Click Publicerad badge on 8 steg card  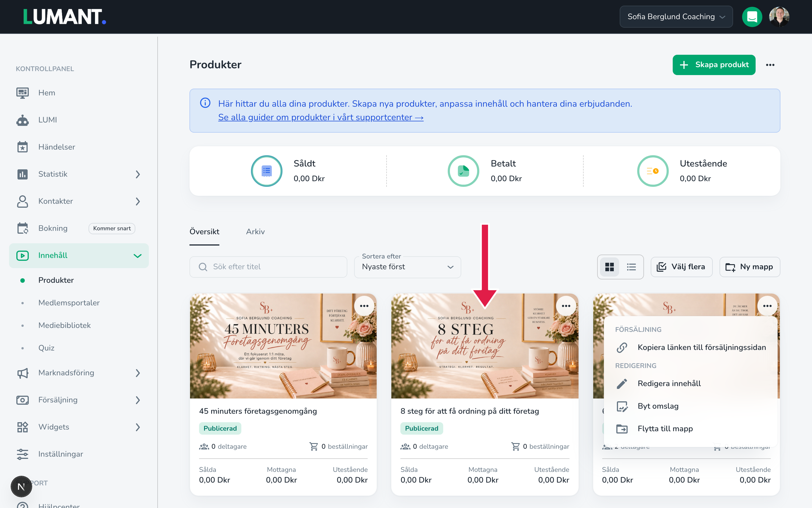(x=422, y=428)
